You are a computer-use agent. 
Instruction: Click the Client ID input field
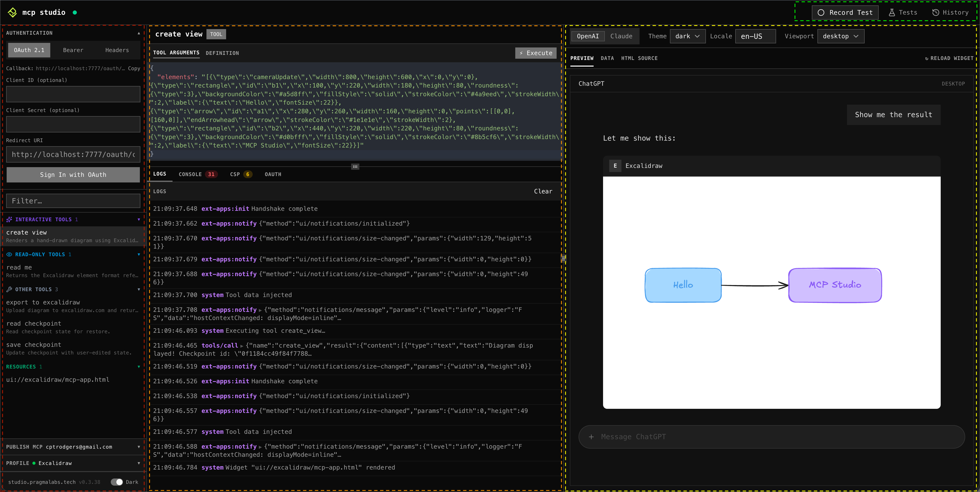(x=73, y=94)
